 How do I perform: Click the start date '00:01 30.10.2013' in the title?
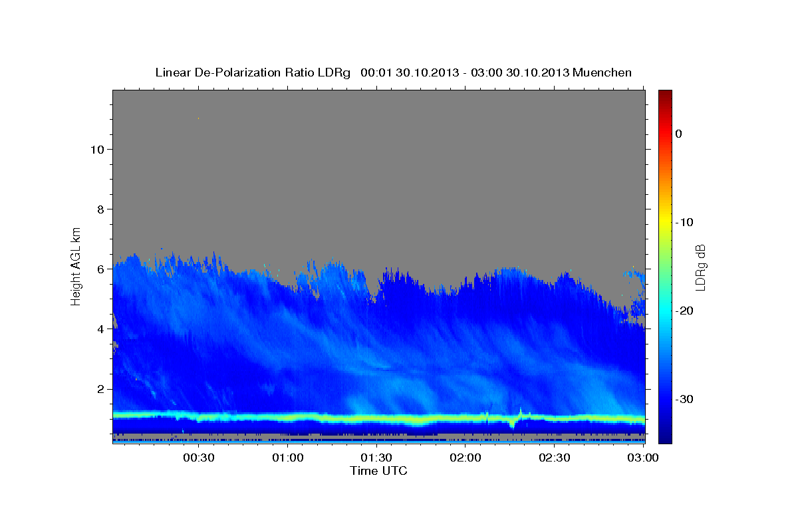[x=410, y=73]
